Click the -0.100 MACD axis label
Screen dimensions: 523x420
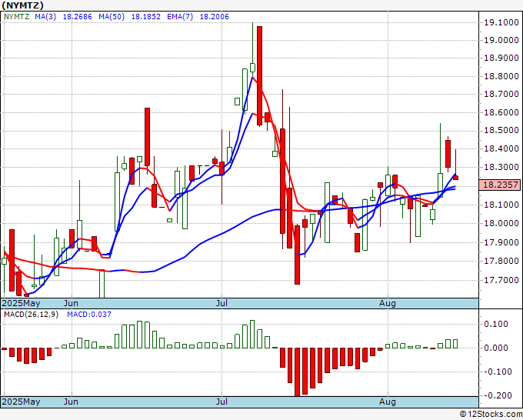point(498,372)
